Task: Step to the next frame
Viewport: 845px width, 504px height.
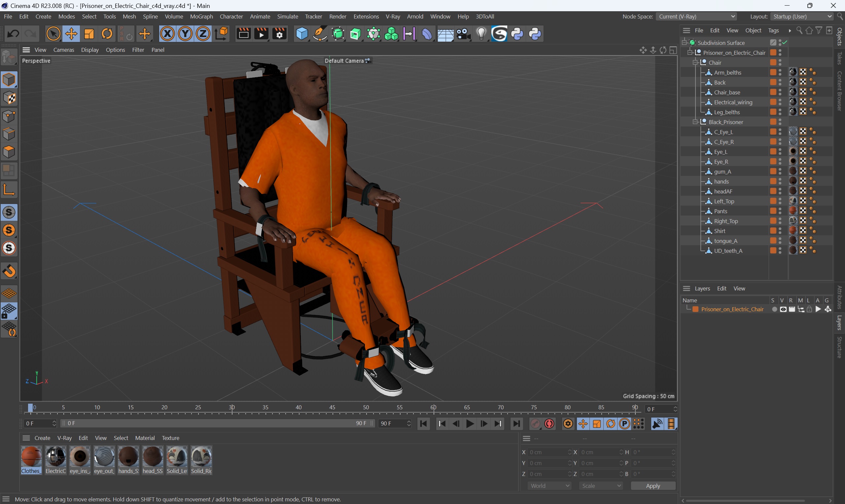Action: click(483, 423)
